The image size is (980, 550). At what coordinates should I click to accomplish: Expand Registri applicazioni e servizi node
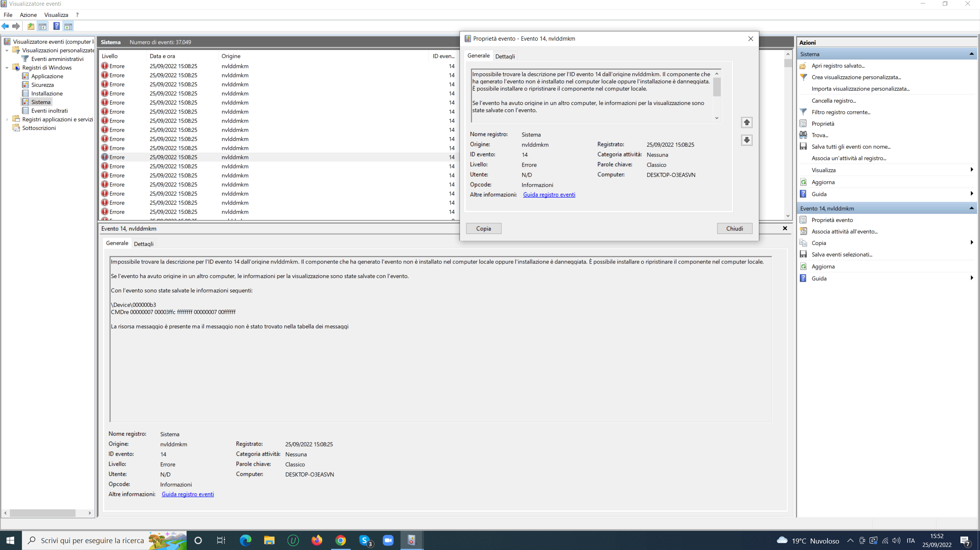coord(7,120)
